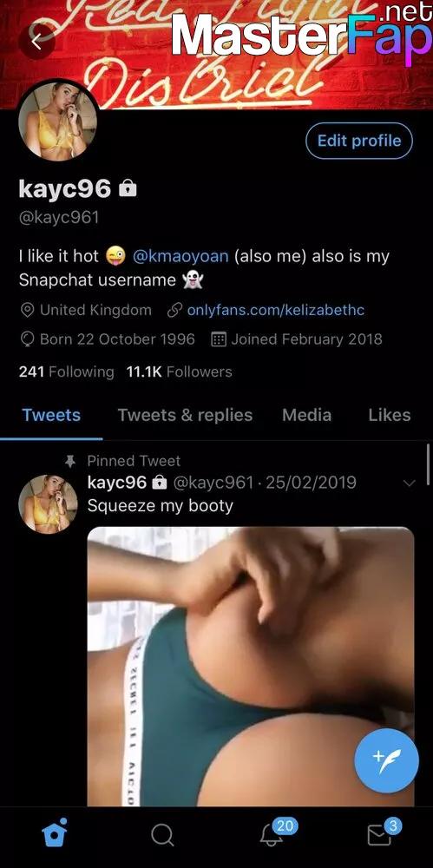The width and height of the screenshot is (433, 868).
Task: Open the Notifications bell icon
Action: coord(272,833)
